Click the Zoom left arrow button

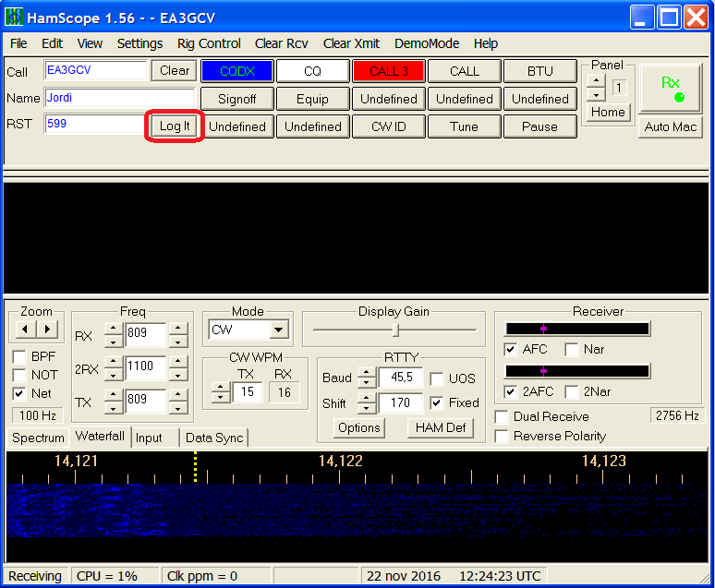tap(27, 330)
